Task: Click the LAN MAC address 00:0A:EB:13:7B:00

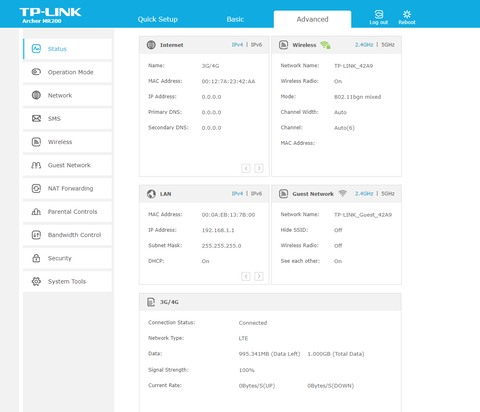Action: pyautogui.click(x=228, y=215)
